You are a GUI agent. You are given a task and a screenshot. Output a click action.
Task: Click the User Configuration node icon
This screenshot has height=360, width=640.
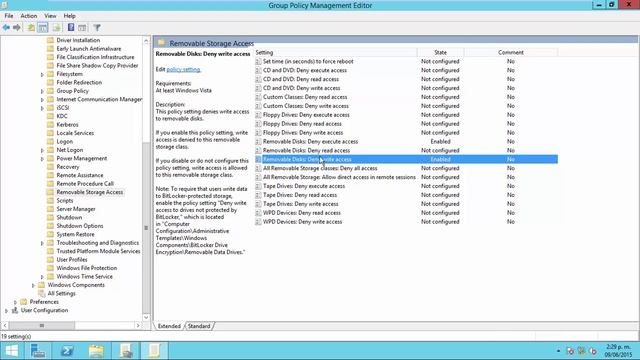click(15, 310)
